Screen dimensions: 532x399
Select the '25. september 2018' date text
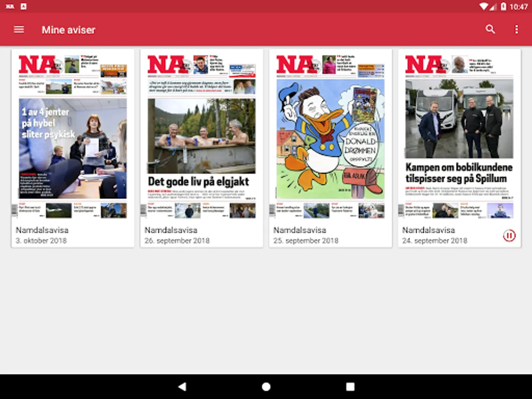point(306,241)
